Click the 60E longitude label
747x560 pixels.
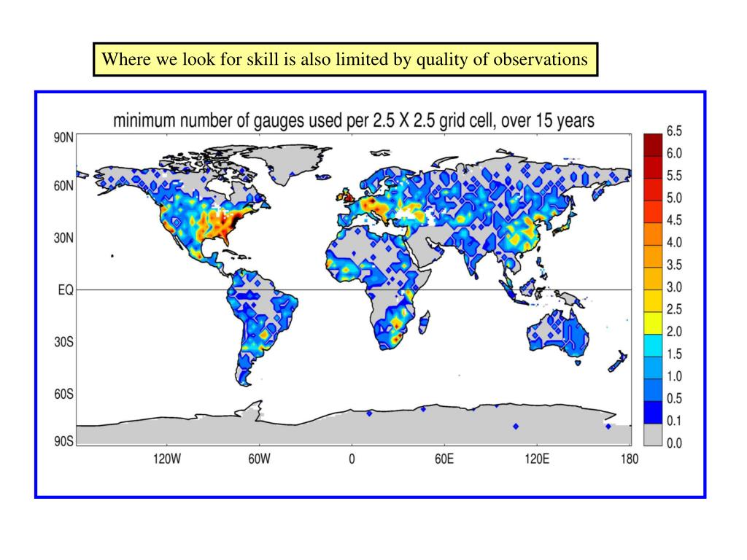[444, 459]
